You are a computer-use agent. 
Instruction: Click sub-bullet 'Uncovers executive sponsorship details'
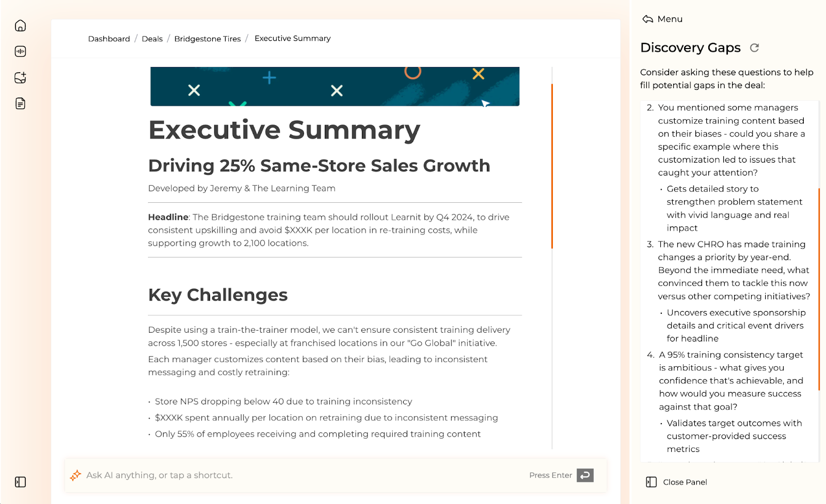pos(736,326)
